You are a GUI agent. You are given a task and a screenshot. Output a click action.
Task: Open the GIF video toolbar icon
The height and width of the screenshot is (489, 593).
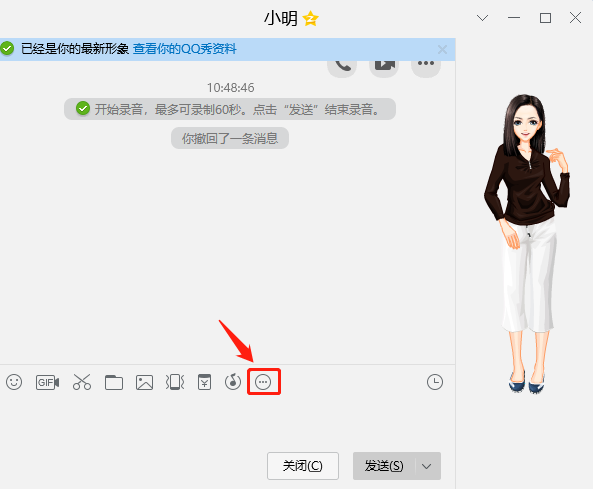point(47,383)
